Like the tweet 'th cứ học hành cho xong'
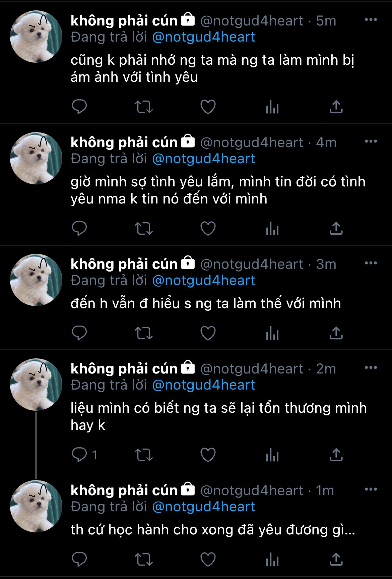The height and width of the screenshot is (579, 392). pyautogui.click(x=208, y=560)
